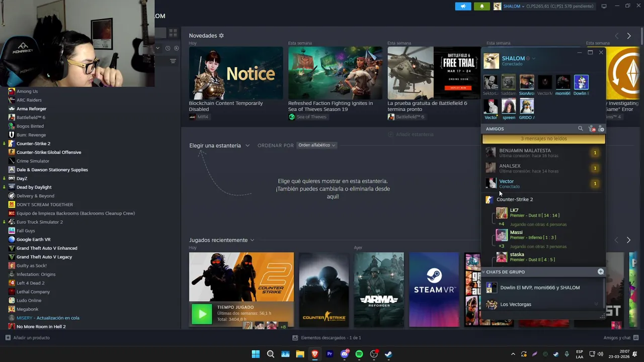Open chat with BENJAMIN MALATESTA

(543, 153)
